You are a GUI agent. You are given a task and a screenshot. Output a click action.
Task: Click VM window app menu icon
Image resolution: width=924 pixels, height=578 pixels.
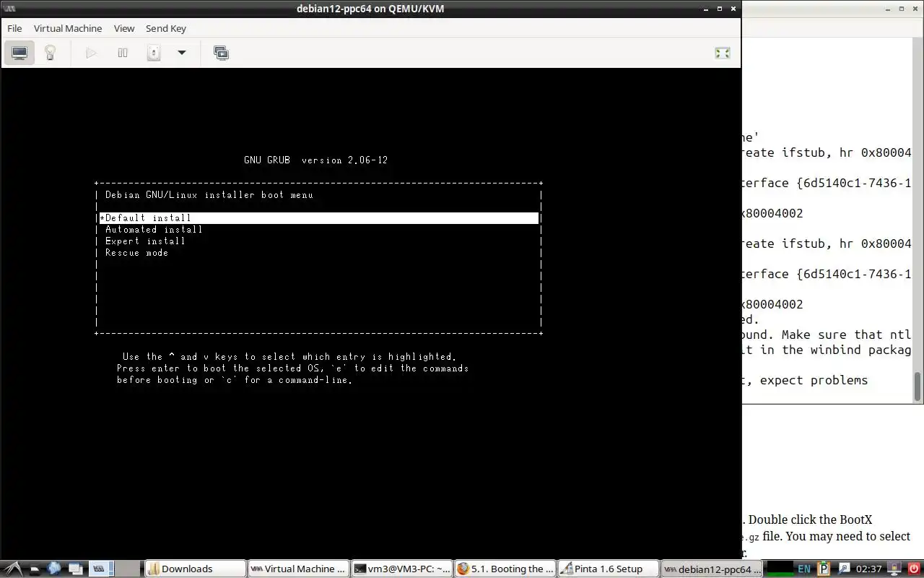[x=10, y=9]
